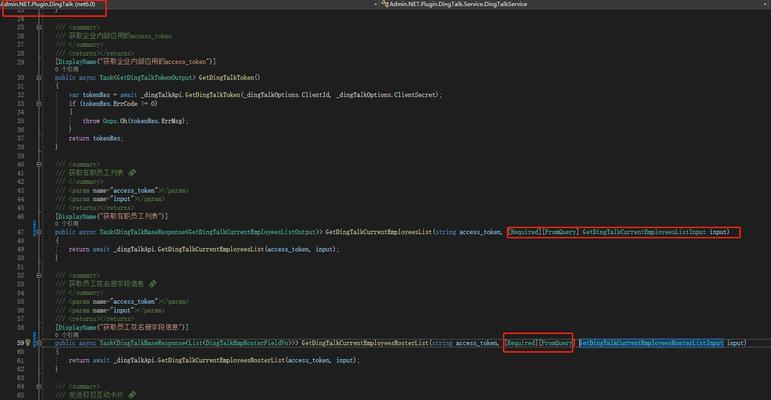Open the member dropdown arrow at the bar's right end
The width and height of the screenshot is (771, 400).
click(766, 4)
